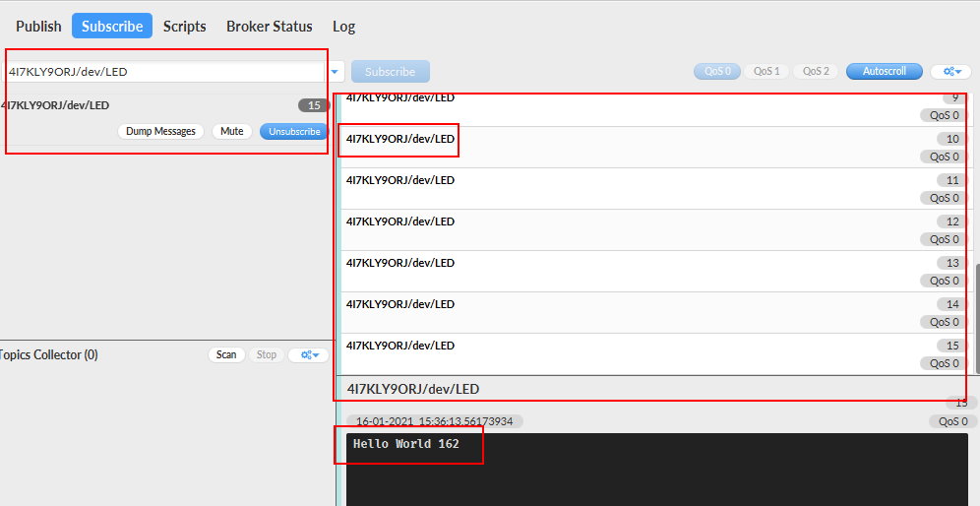This screenshot has height=506, width=980.
Task: Select QoS 0 option
Action: [x=716, y=72]
